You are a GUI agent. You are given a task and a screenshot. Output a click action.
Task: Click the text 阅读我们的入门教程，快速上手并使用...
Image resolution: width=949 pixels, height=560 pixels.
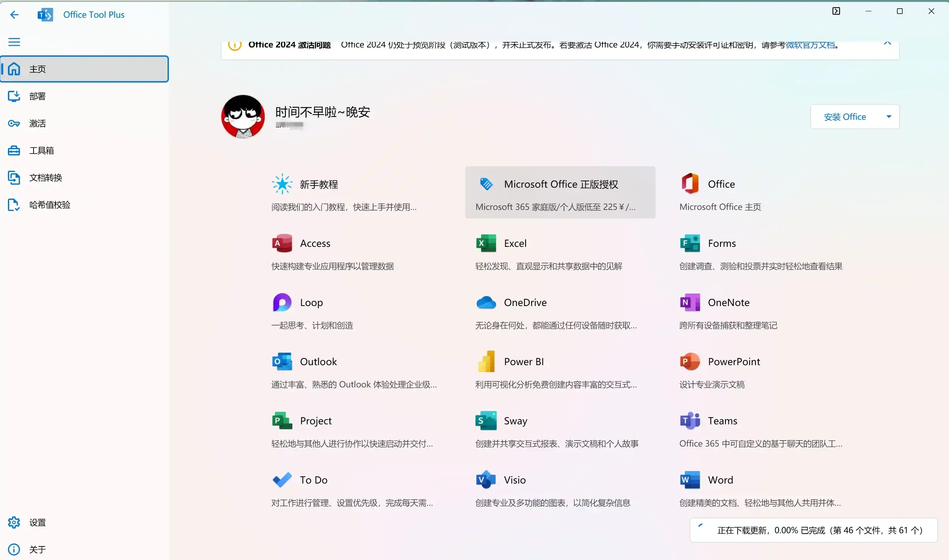pos(344,207)
